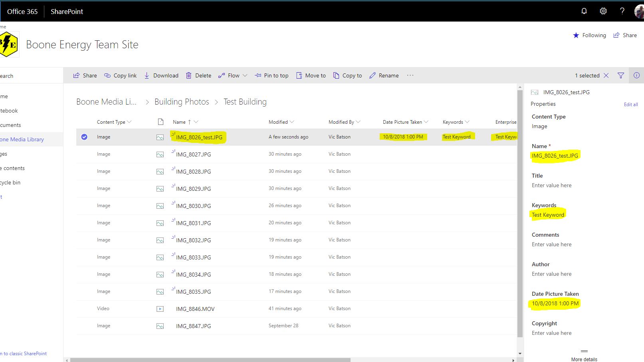Click Office 365 in the header
Image resolution: width=644 pixels, height=362 pixels.
point(22,12)
